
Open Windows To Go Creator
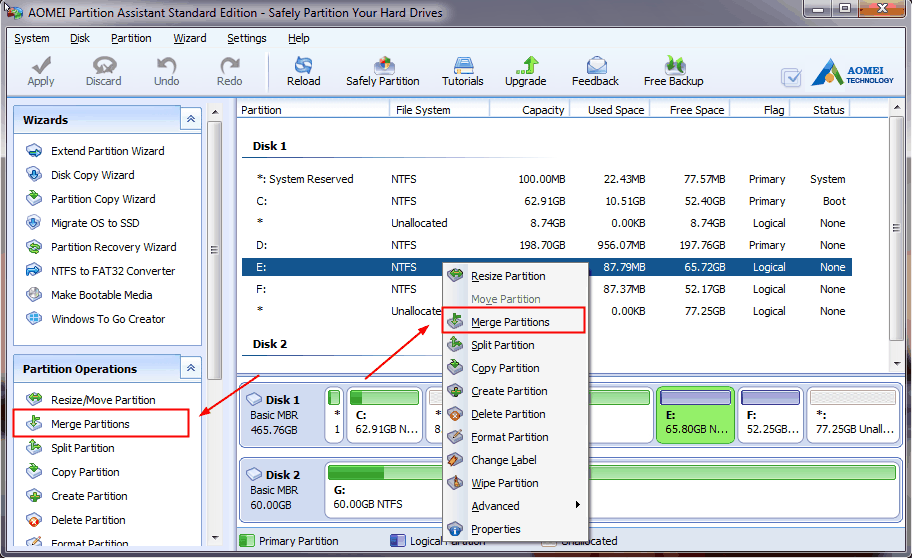click(x=95, y=319)
